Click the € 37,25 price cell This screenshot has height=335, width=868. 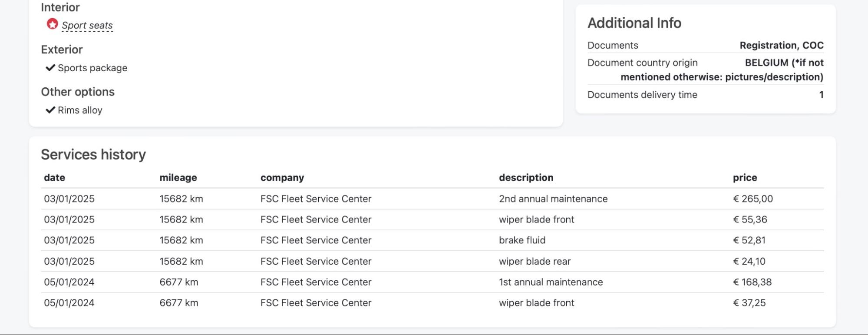click(749, 303)
